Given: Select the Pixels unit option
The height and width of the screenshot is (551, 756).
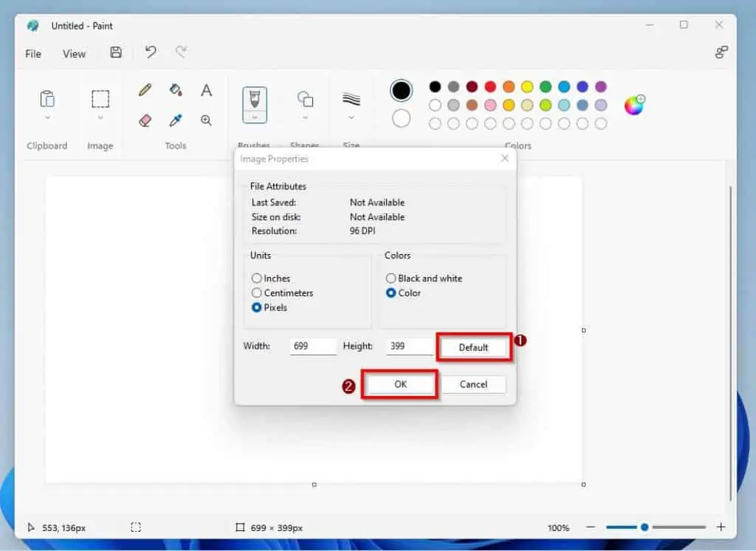Looking at the screenshot, I should tap(256, 307).
